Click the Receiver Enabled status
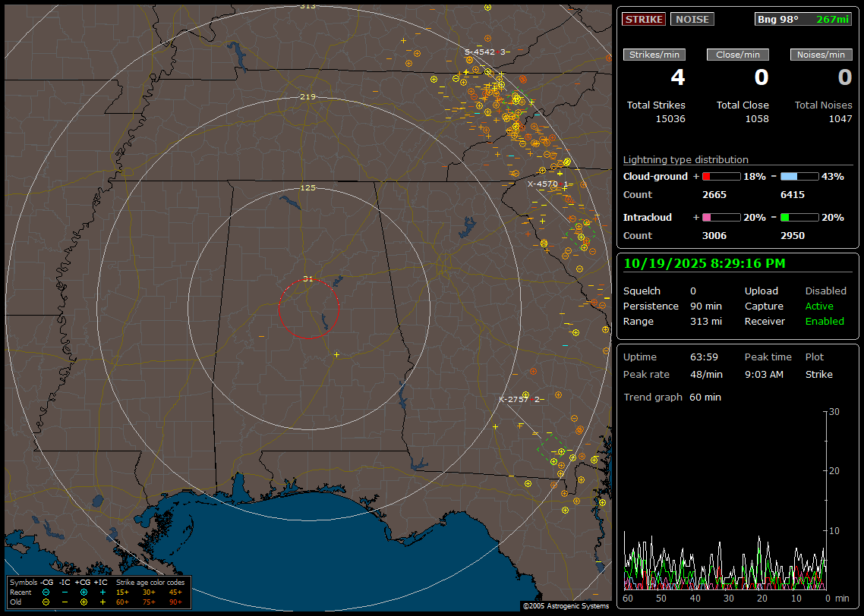This screenshot has height=616, width=864. (x=824, y=322)
